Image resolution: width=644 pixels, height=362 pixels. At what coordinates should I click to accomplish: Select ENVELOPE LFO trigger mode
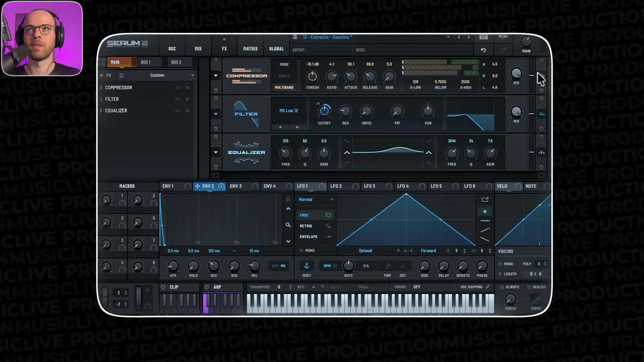tap(315, 236)
